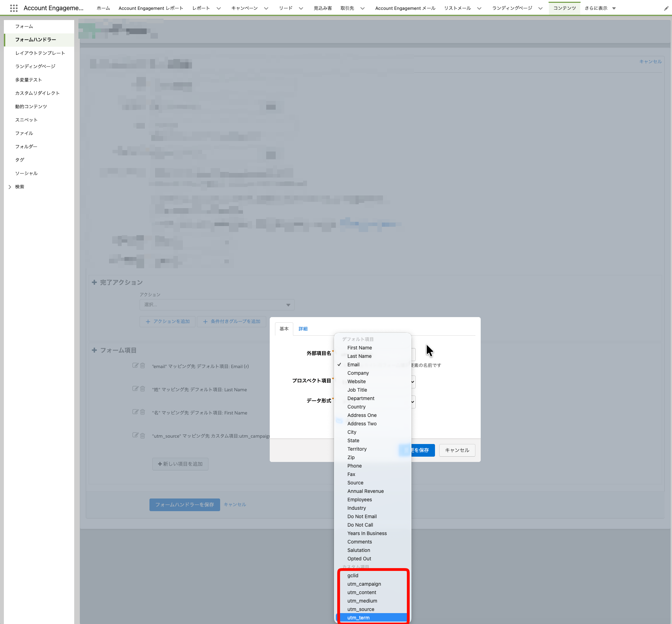Click the top-right キャンセル link

pyautogui.click(x=651, y=62)
